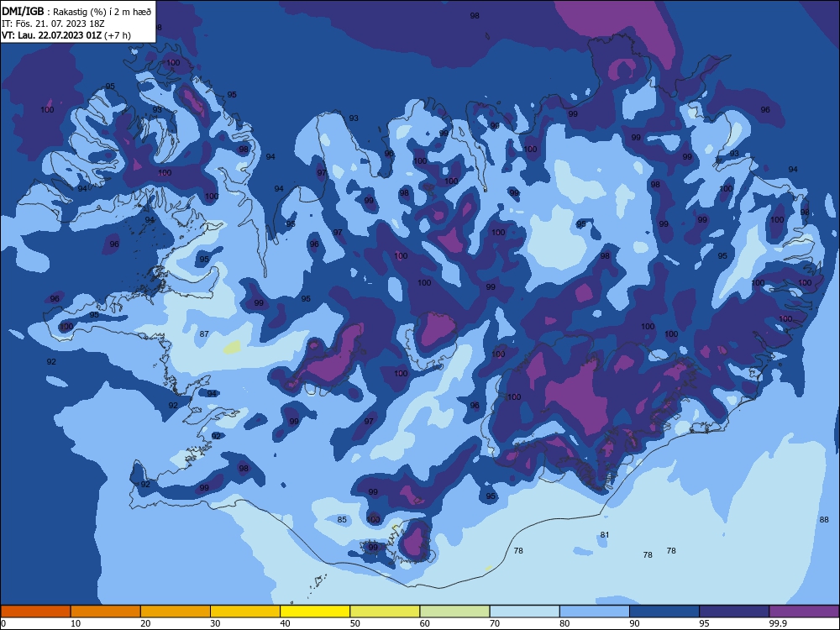840x630 pixels.
Task: Click the '10' legend scale label
Action: (x=76, y=623)
